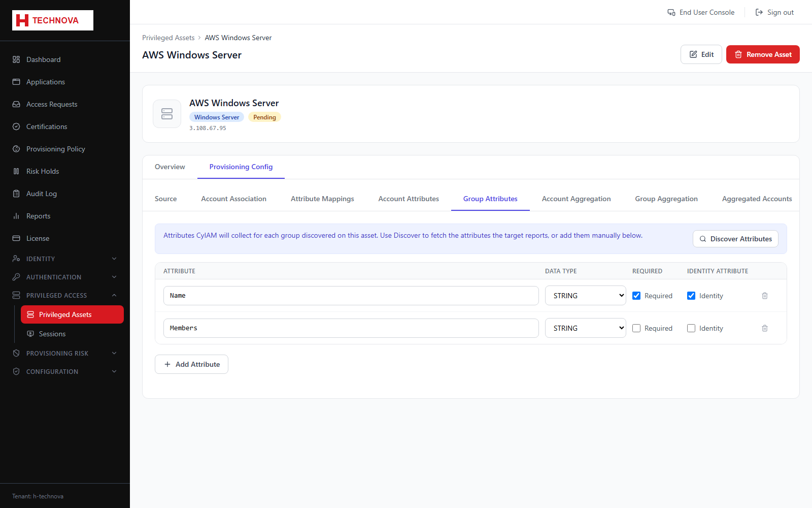Image resolution: width=812 pixels, height=508 pixels.
Task: Click the breadcrumb chevron separator
Action: [199, 38]
